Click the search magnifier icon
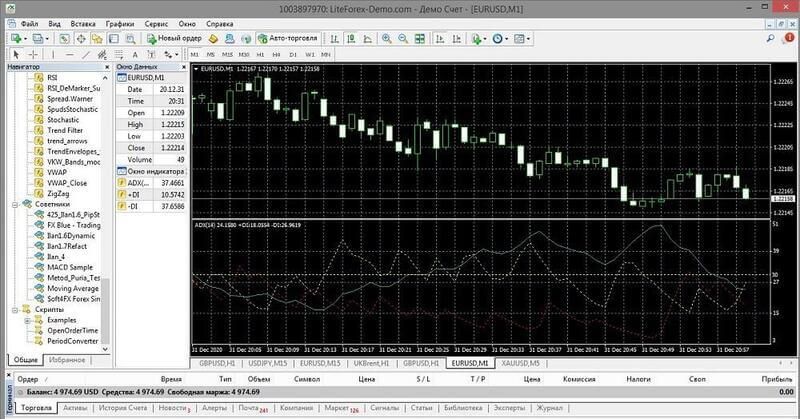This screenshot has width=800, height=419. point(770,38)
